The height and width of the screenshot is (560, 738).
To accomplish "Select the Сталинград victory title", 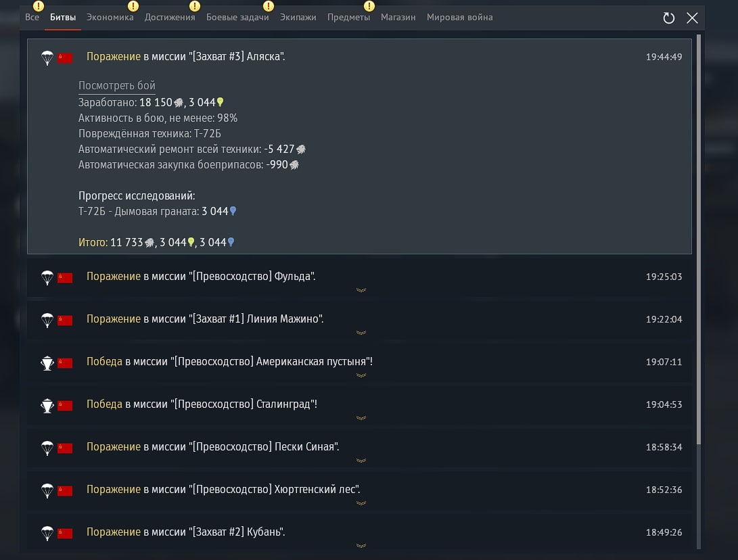I will point(202,404).
